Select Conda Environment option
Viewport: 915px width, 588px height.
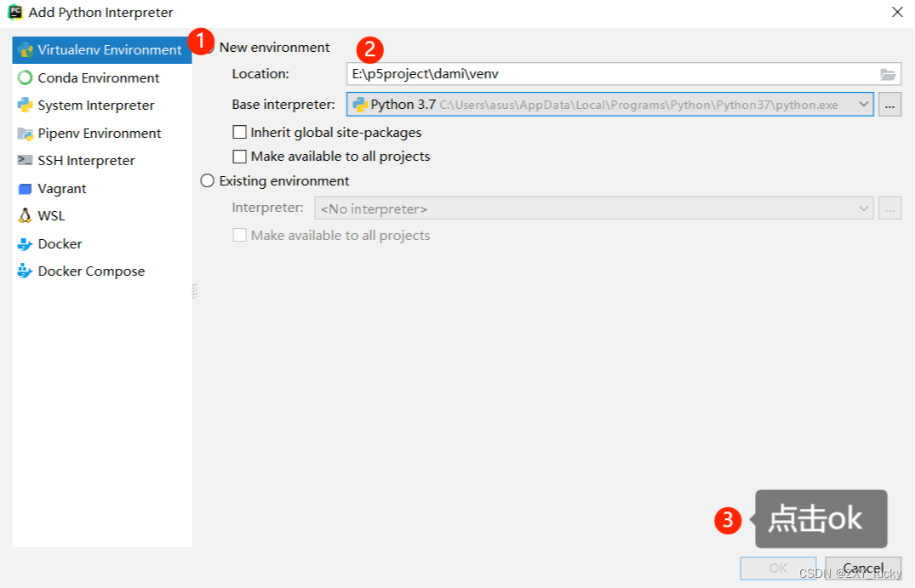tap(98, 77)
